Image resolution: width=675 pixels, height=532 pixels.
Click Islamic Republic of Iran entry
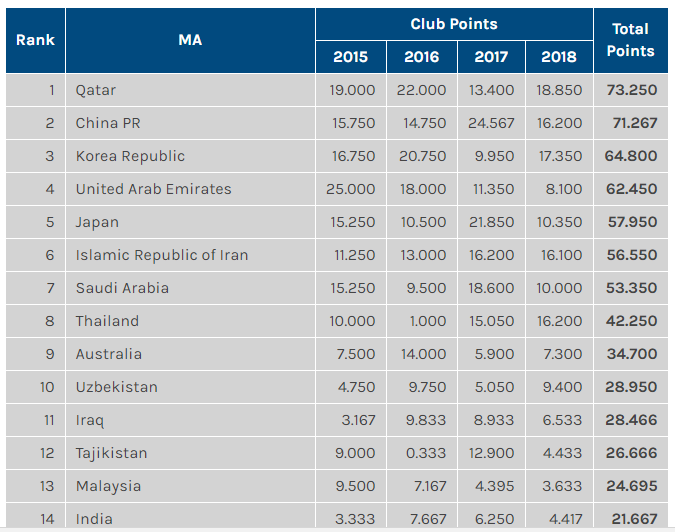coord(162,255)
